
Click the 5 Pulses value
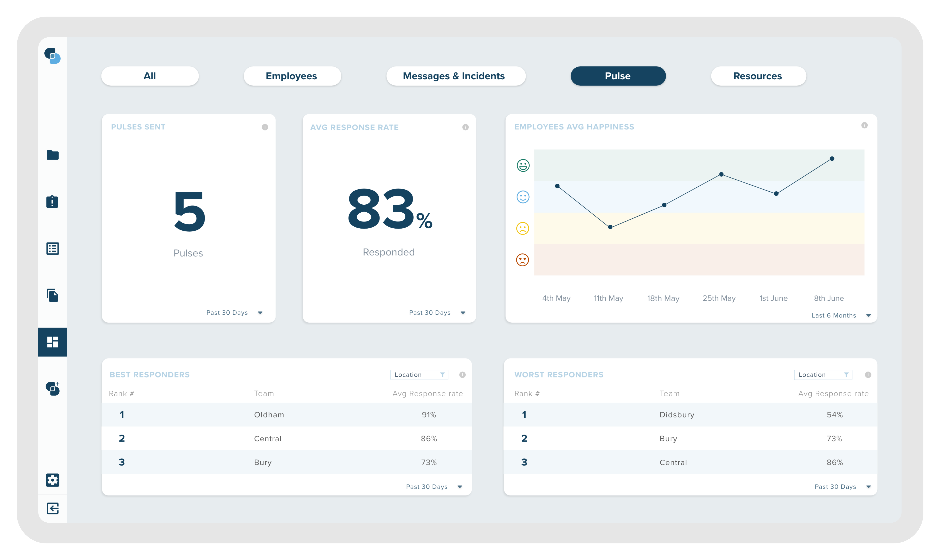(x=189, y=211)
